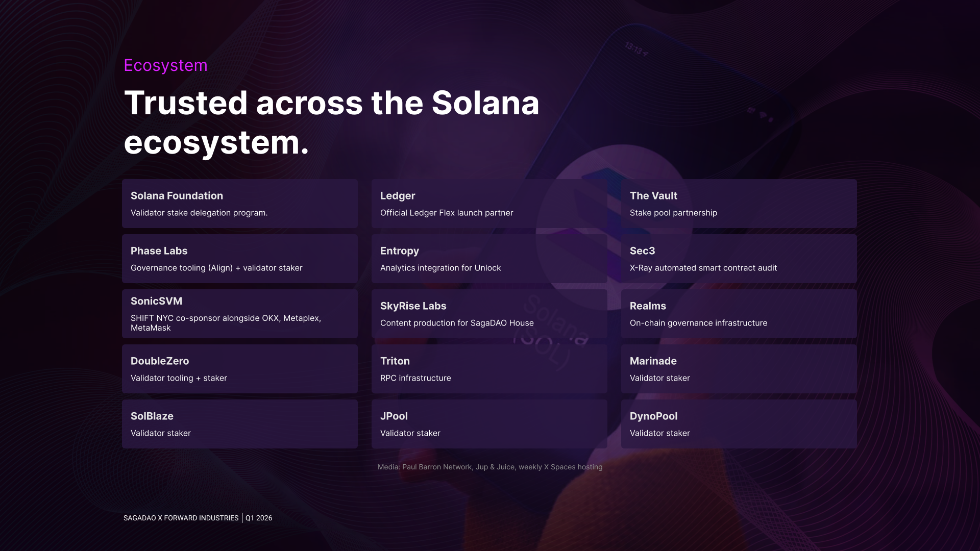Select the SkyRise Labs content card
The image size is (980, 551).
489,314
